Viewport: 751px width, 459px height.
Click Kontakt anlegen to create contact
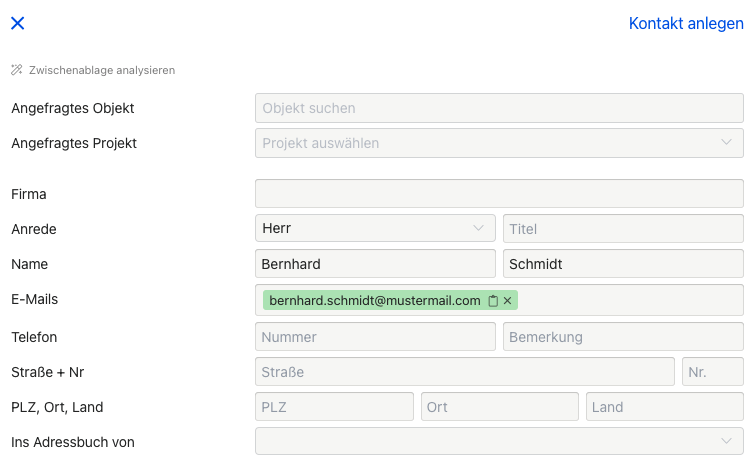point(686,23)
